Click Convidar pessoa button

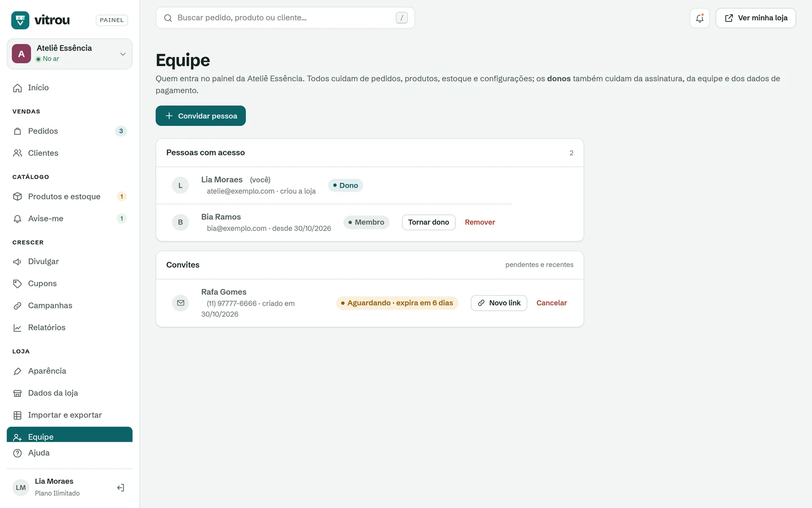[201, 116]
